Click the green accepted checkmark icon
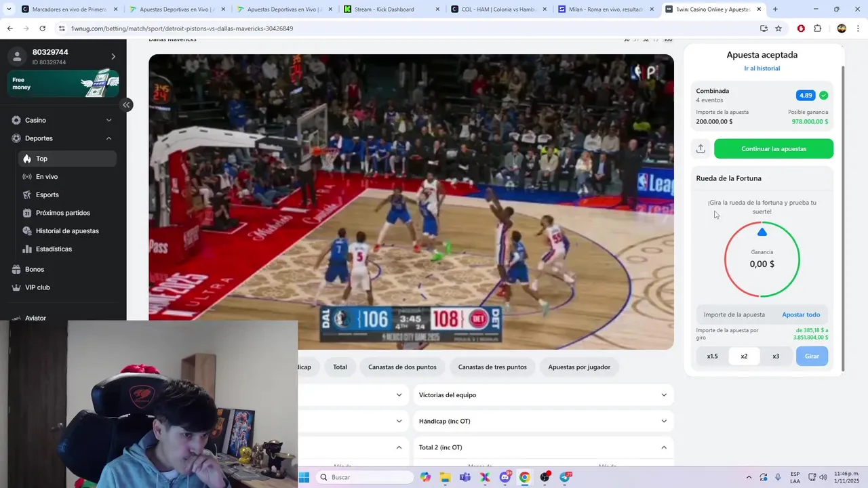Image resolution: width=868 pixels, height=488 pixels. coord(823,96)
